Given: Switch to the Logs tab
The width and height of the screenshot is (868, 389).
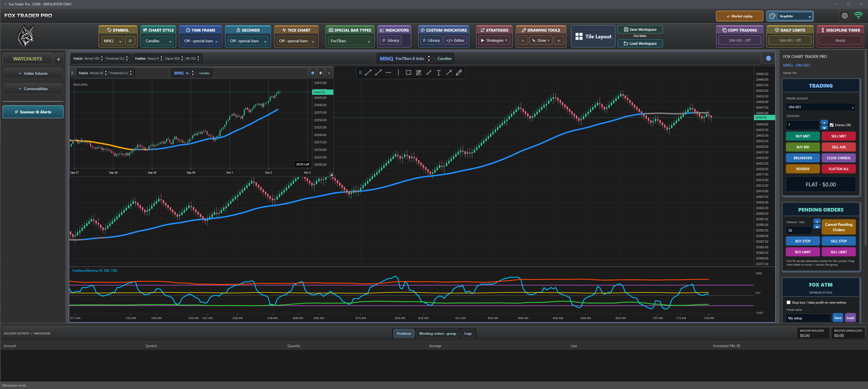Looking at the screenshot, I should click(468, 333).
